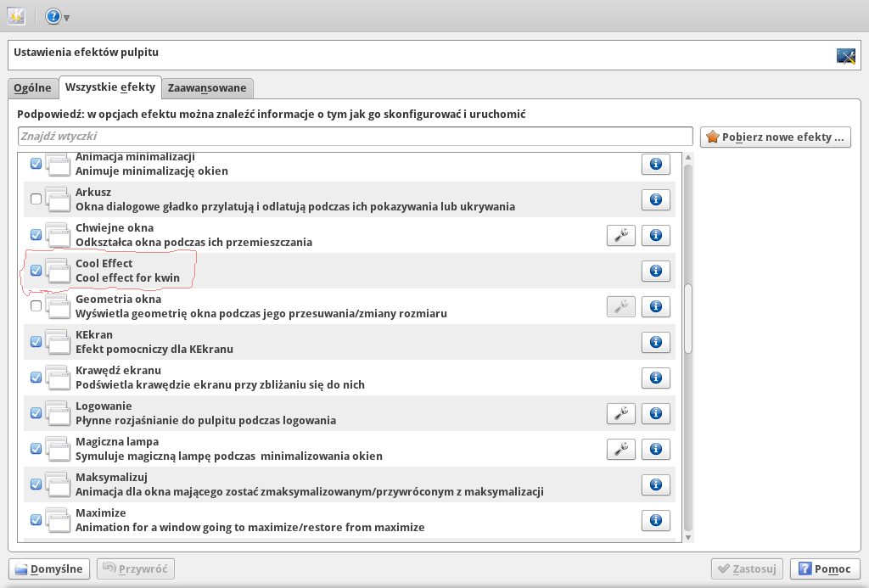Uncheck the Logowanie effect
This screenshot has height=588, width=869.
click(36, 413)
